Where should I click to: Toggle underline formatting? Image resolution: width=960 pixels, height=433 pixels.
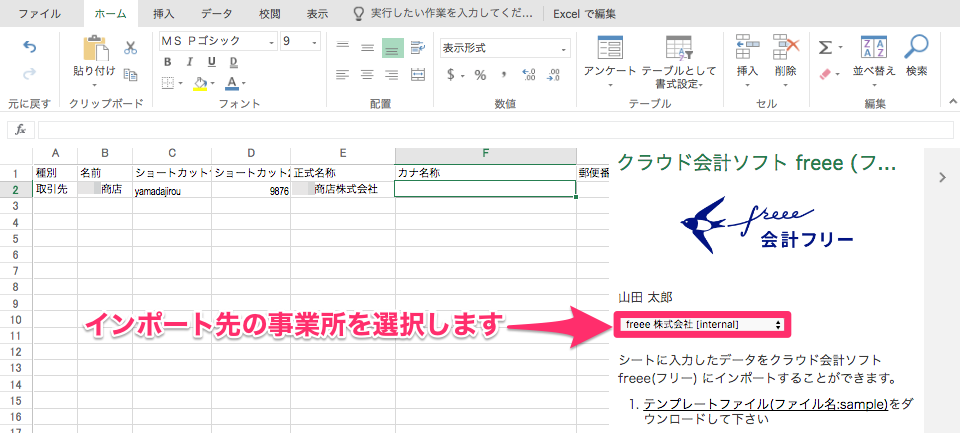[212, 62]
